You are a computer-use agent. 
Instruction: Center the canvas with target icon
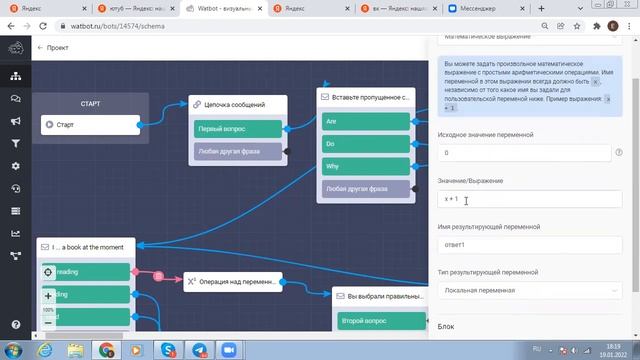coord(48,272)
